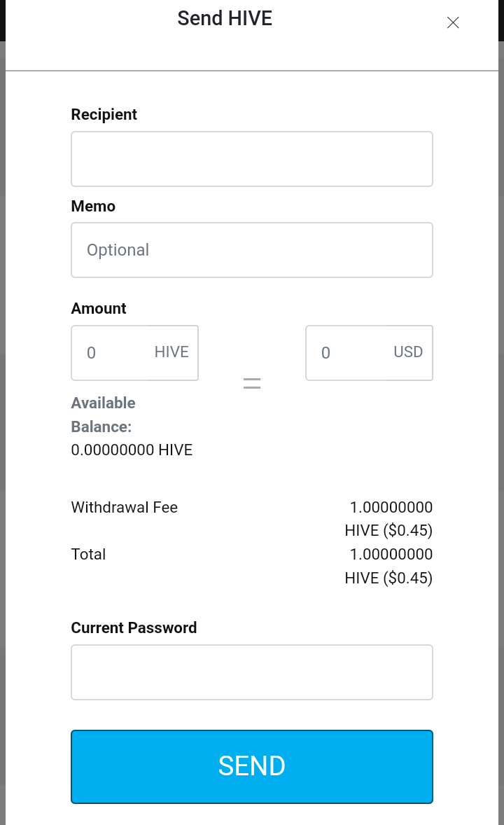Click the Withdrawal Fee label
This screenshot has width=504, height=825.
click(124, 507)
